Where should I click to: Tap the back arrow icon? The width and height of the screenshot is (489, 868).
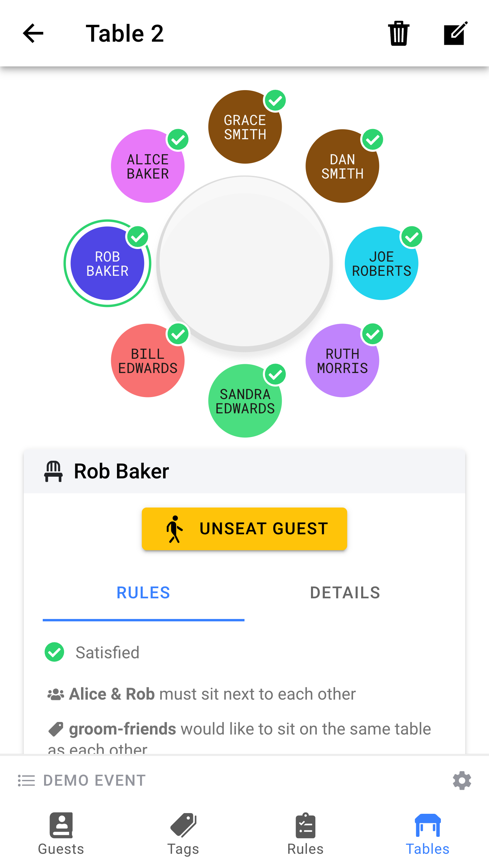coord(33,33)
